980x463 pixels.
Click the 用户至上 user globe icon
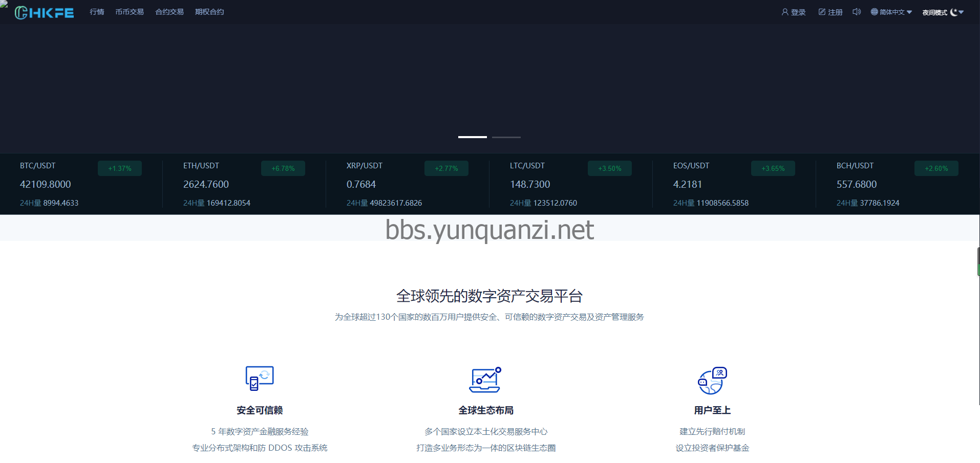click(x=712, y=381)
